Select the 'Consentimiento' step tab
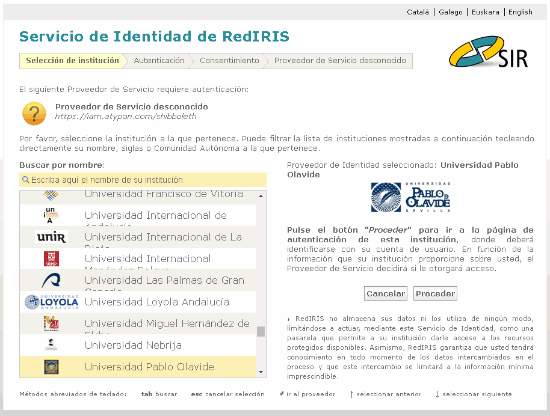Viewport: 550px width, 416px height. click(229, 61)
